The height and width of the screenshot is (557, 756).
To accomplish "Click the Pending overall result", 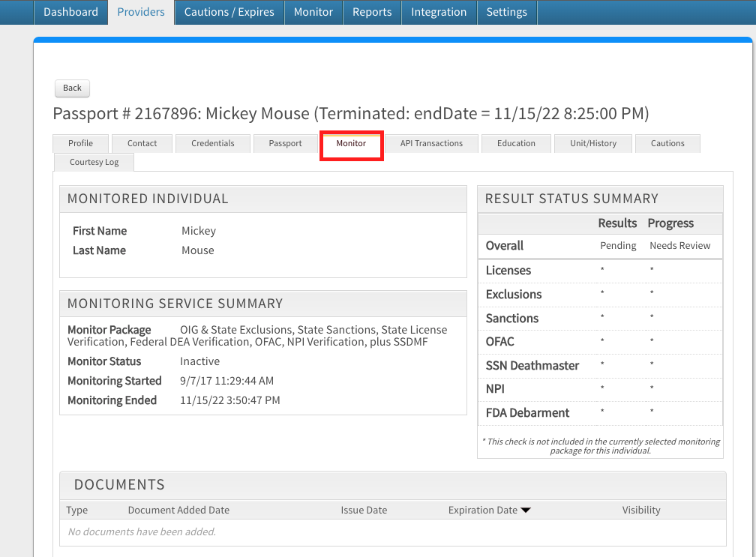I will [x=618, y=246].
